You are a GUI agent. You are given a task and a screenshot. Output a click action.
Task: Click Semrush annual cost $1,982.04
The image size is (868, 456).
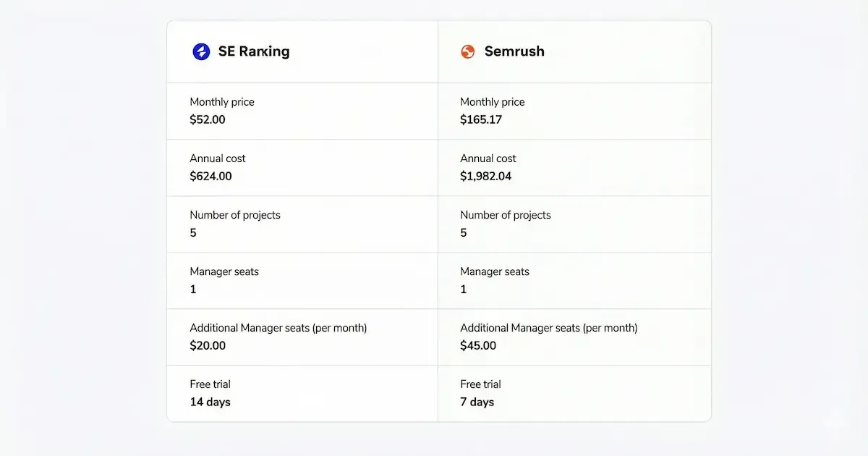tap(485, 177)
